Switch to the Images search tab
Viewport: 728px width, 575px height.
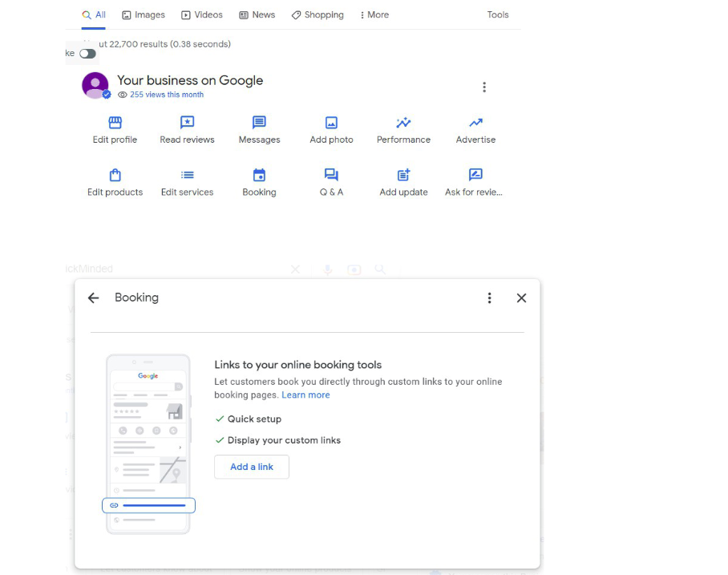point(143,14)
